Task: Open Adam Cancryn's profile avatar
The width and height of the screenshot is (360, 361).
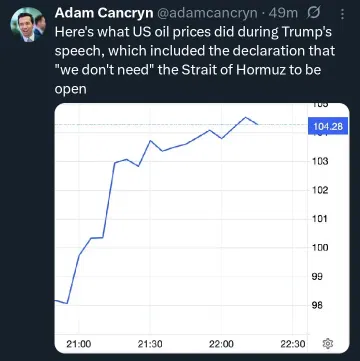Action: click(28, 25)
